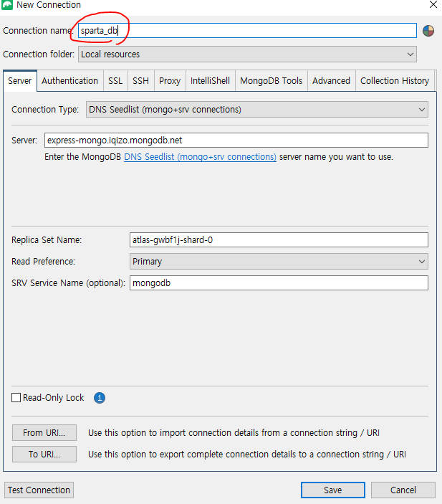Click the From URI... button
The image size is (442, 504).
44,432
